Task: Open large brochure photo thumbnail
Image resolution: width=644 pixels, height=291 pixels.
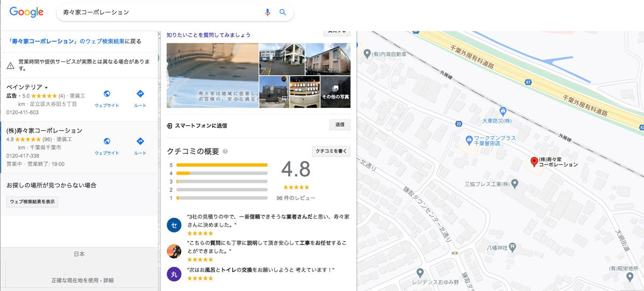Action: point(213,76)
